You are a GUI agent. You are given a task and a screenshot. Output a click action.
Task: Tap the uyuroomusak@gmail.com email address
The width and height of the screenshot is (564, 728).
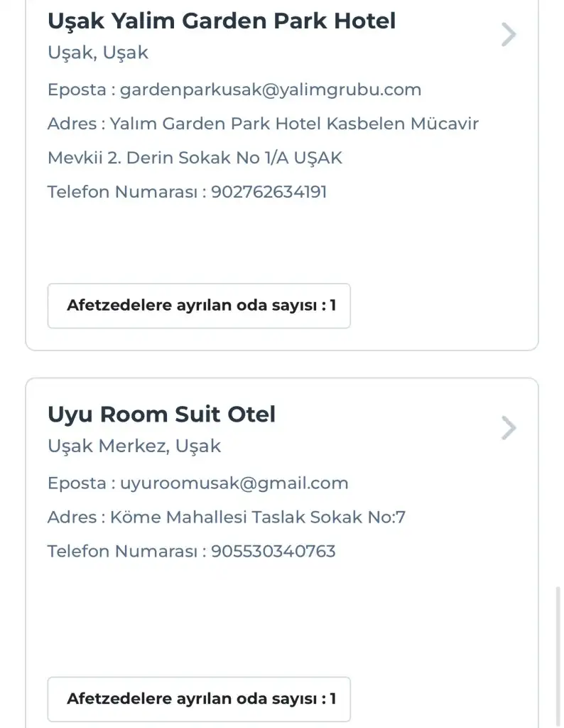(234, 483)
